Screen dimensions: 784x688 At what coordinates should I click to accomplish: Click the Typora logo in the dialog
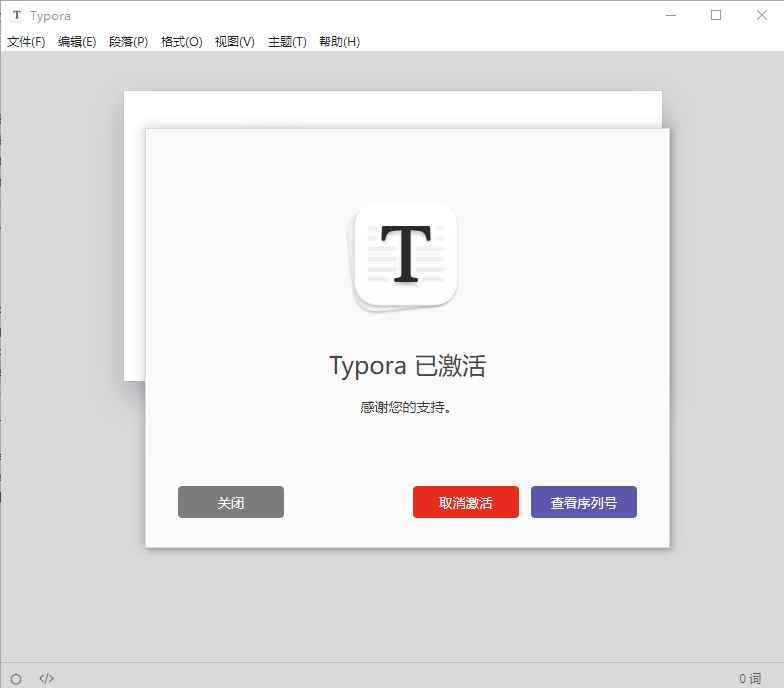[406, 256]
